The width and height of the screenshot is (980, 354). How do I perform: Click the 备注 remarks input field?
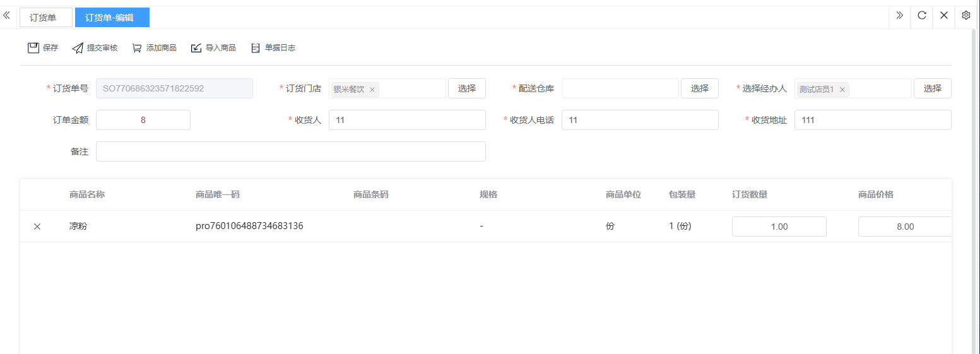tap(290, 151)
